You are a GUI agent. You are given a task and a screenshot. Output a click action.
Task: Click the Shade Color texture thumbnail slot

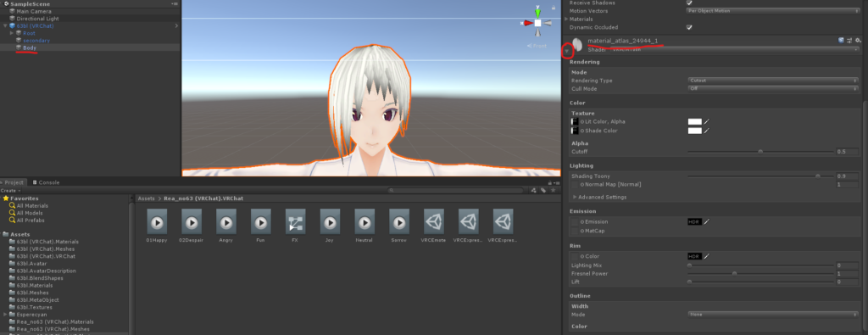click(x=575, y=131)
